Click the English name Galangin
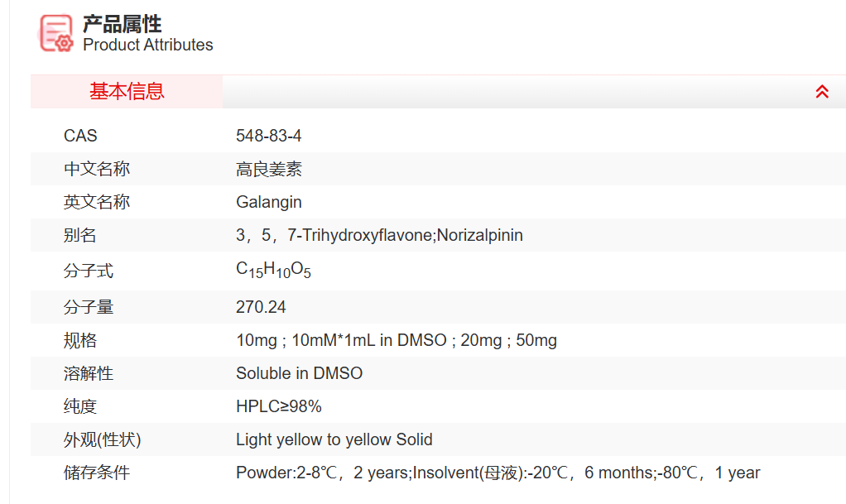 click(x=269, y=202)
